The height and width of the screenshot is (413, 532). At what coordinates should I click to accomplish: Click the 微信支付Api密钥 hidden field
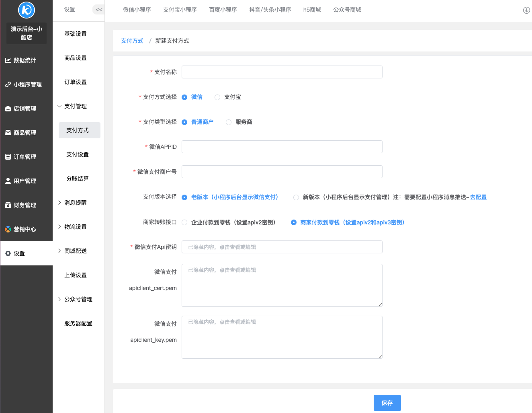click(x=282, y=247)
